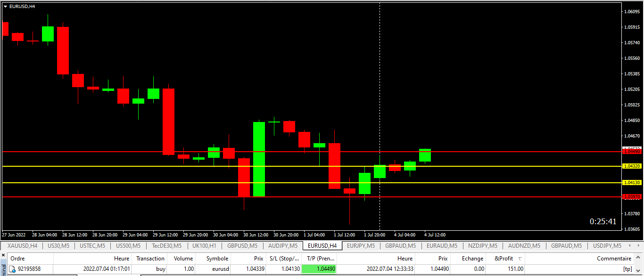Click the Commentaire column header

tap(579, 259)
